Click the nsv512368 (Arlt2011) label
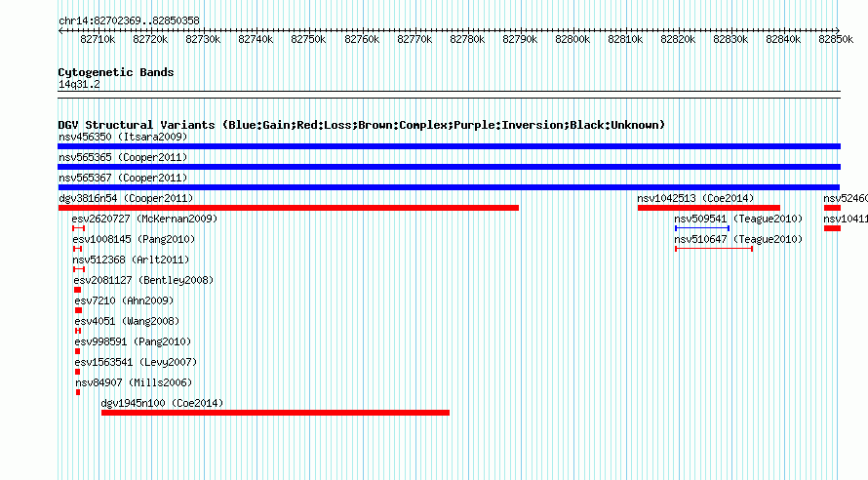Screen dimensions: 868x480 (x=131, y=260)
